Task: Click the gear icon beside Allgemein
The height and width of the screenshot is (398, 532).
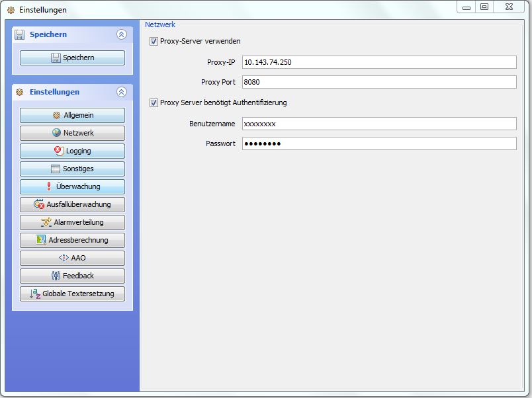Action: [57, 116]
